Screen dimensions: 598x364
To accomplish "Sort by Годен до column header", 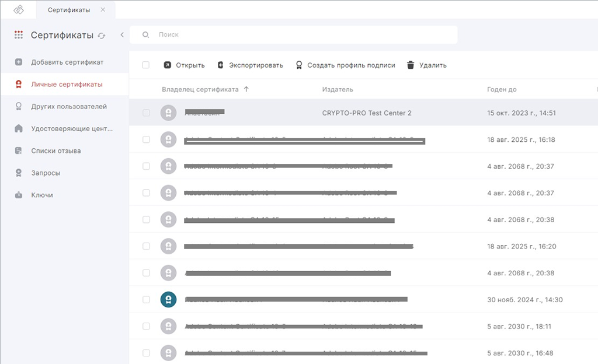I will tap(502, 89).
